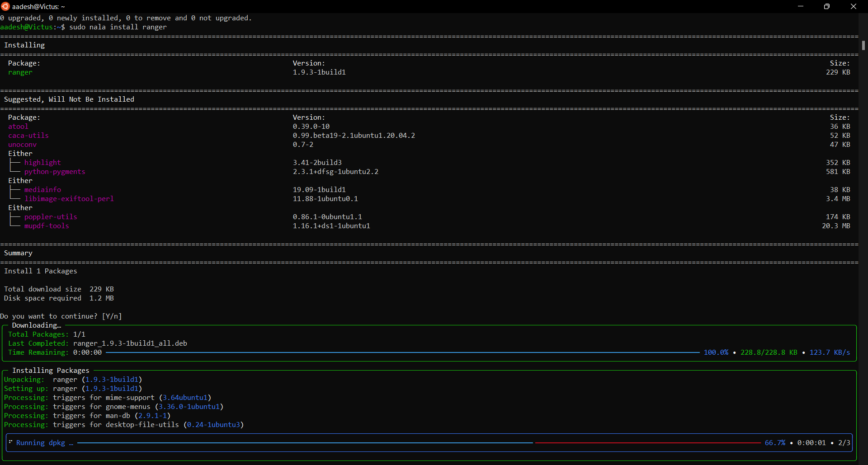
Task: Select the highlight package name
Action: point(43,162)
